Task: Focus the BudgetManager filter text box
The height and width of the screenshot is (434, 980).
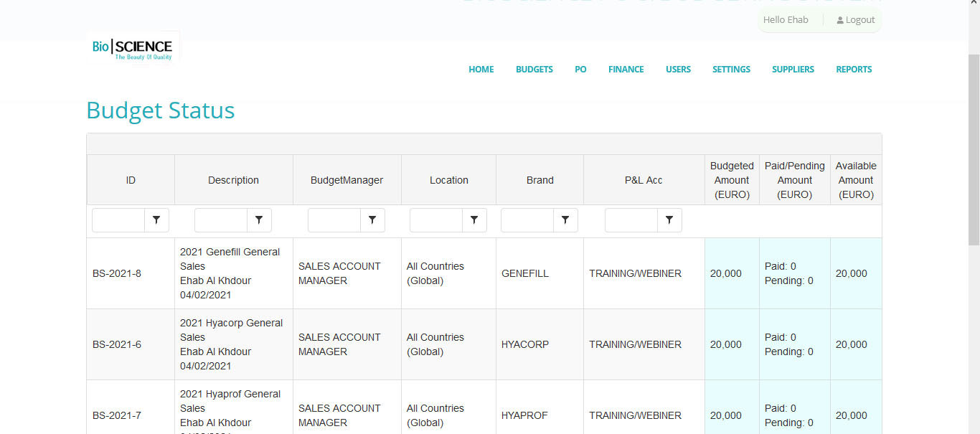Action: [334, 220]
